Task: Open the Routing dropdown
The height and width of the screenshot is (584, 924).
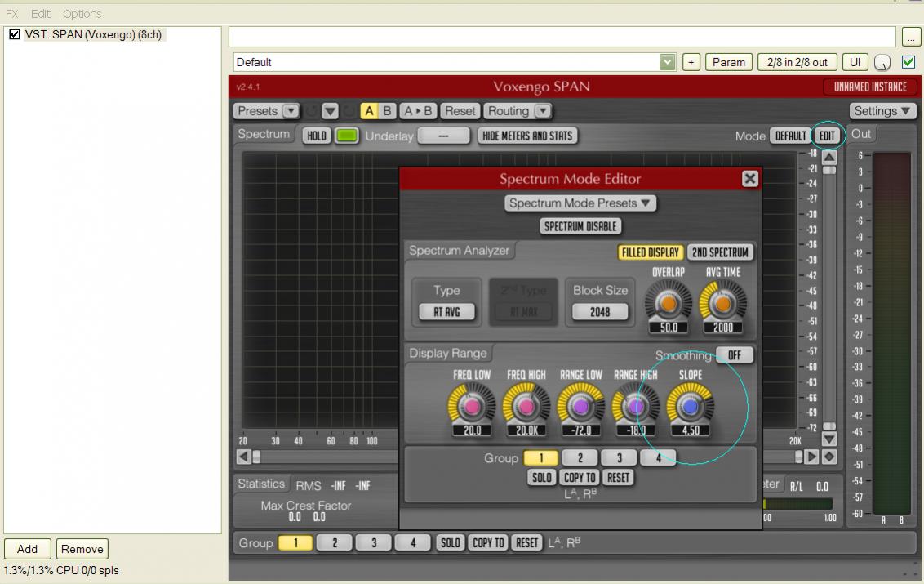Action: [518, 111]
